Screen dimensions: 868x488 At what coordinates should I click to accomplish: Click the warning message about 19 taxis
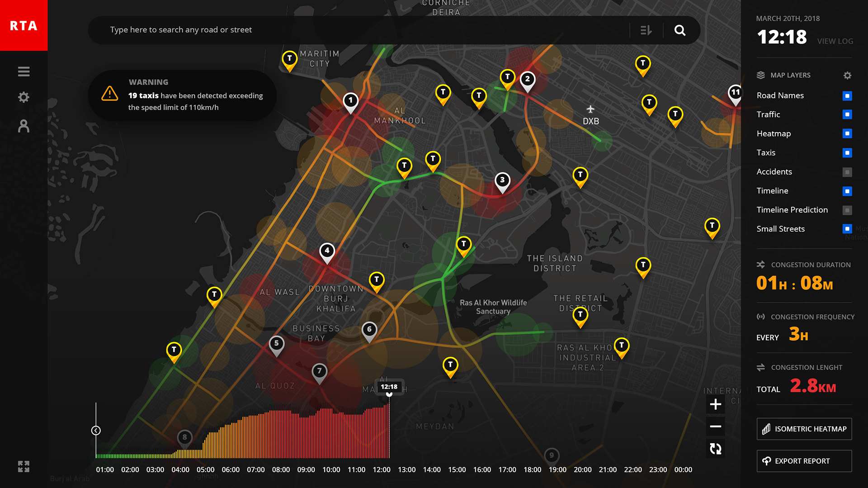pos(195,101)
